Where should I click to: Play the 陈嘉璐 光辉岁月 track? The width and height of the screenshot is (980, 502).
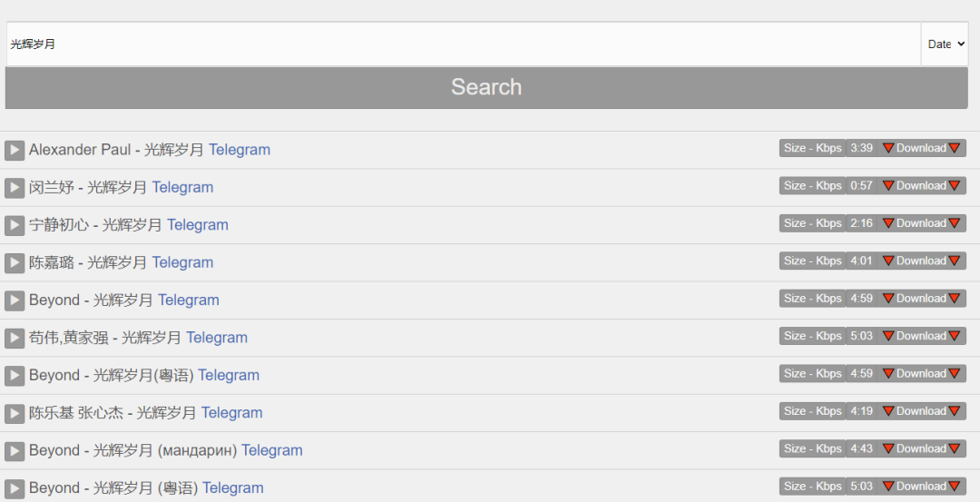coord(15,263)
